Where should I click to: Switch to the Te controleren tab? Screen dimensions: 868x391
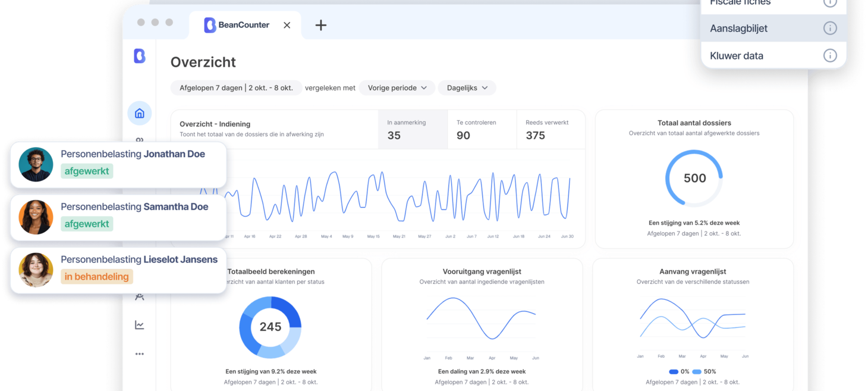pos(482,129)
